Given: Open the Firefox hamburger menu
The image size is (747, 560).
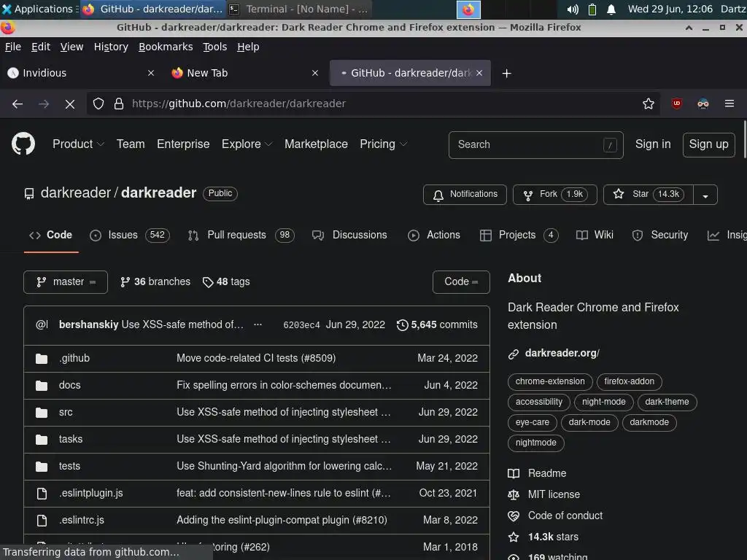Looking at the screenshot, I should coord(729,104).
